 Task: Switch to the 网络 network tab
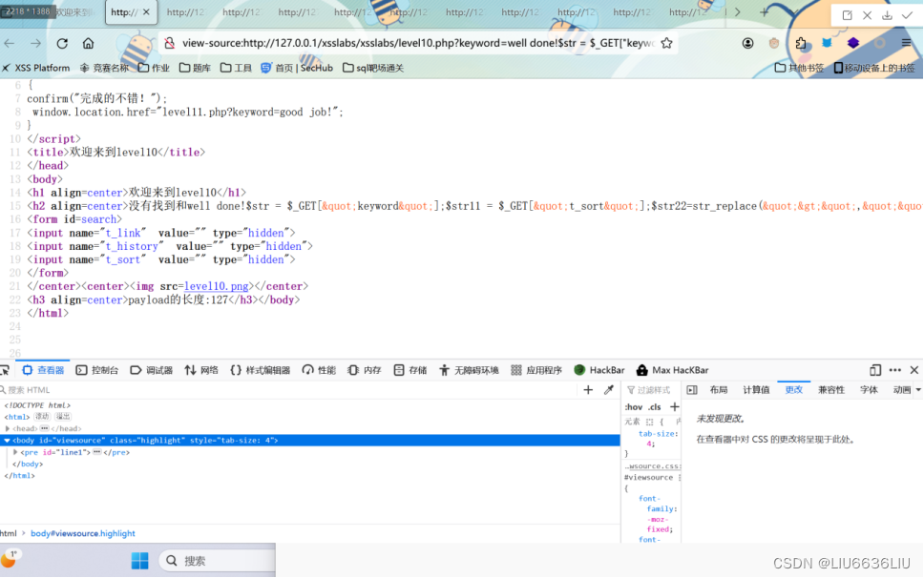point(201,370)
